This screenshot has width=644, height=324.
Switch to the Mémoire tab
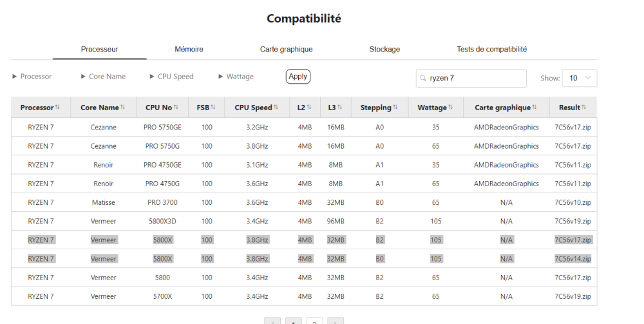coord(189,49)
